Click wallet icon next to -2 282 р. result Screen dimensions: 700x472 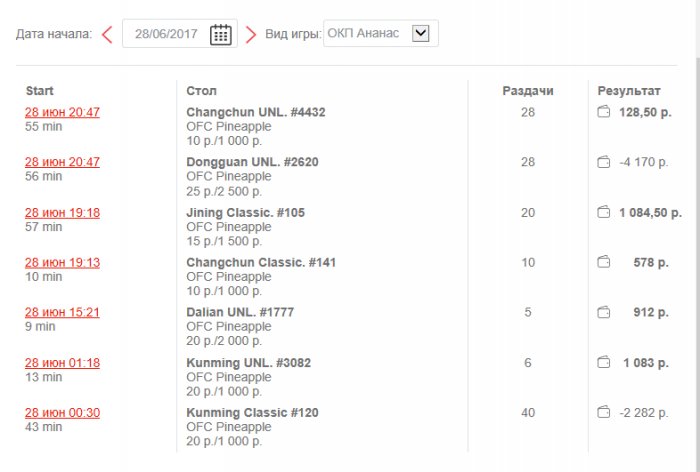pyautogui.click(x=604, y=412)
